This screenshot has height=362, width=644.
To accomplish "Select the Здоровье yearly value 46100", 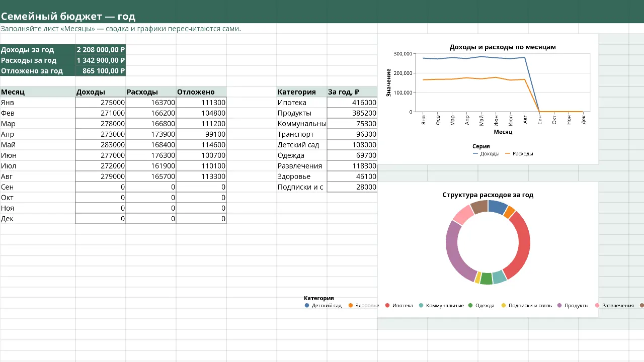I will pos(352,176).
